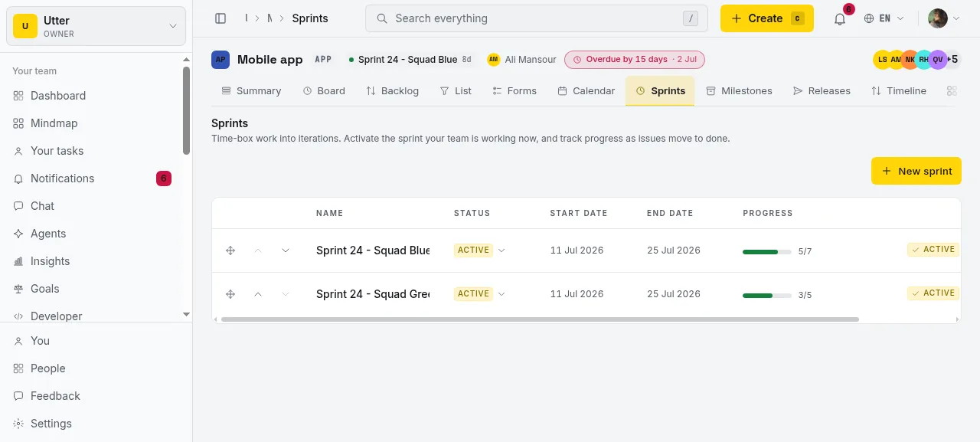
Task: Click the LS member avatar
Action: pyautogui.click(x=882, y=60)
